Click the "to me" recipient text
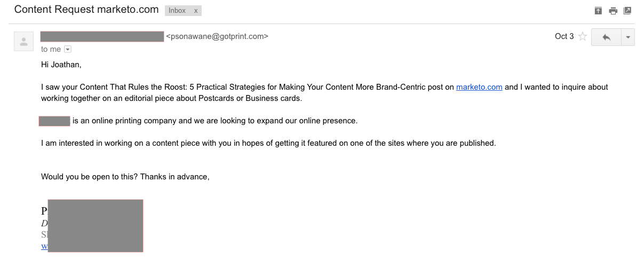Viewport: 644px width, 260px height. click(x=51, y=49)
